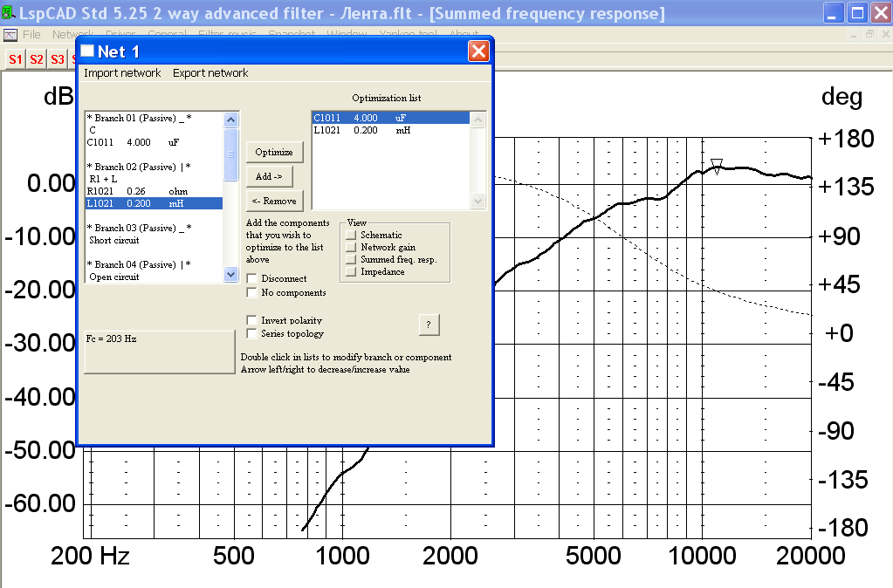Open the Window menu in main window
This screenshot has height=588, width=893.
[347, 34]
